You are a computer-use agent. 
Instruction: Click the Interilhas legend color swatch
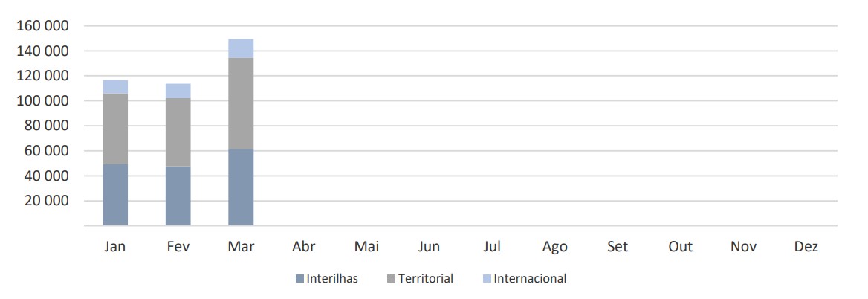pos(299,279)
